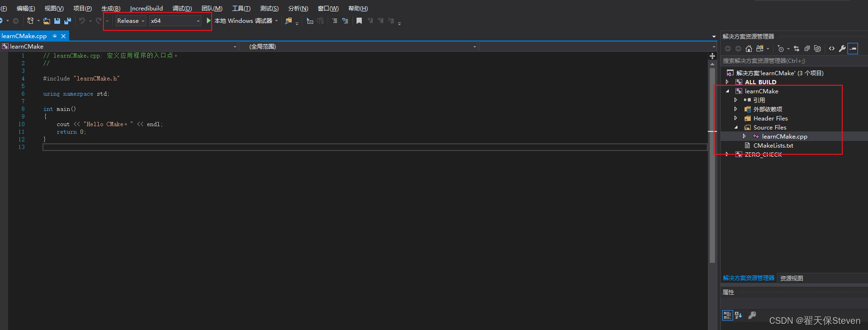Open the 视图(V) menu
Image resolution: width=868 pixels, height=330 pixels.
54,9
